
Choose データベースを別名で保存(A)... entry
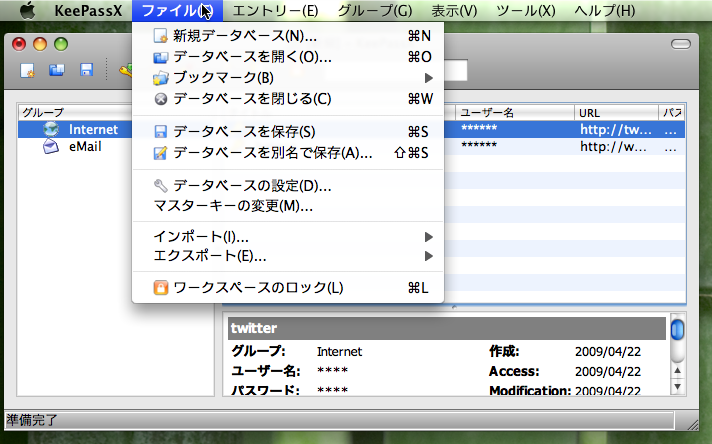coord(287,153)
